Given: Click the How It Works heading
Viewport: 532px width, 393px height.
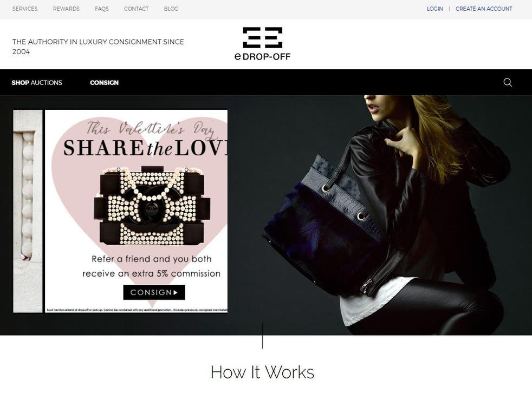Looking at the screenshot, I should point(262,372).
